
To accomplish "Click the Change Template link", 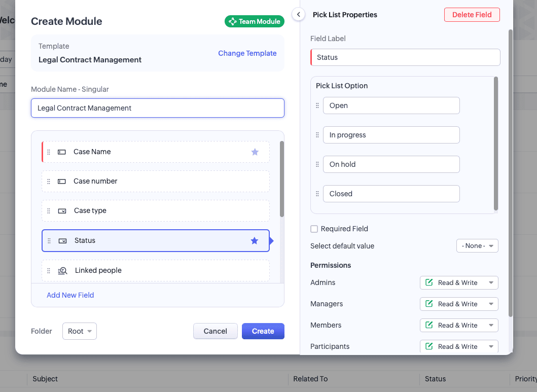I will coord(247,53).
